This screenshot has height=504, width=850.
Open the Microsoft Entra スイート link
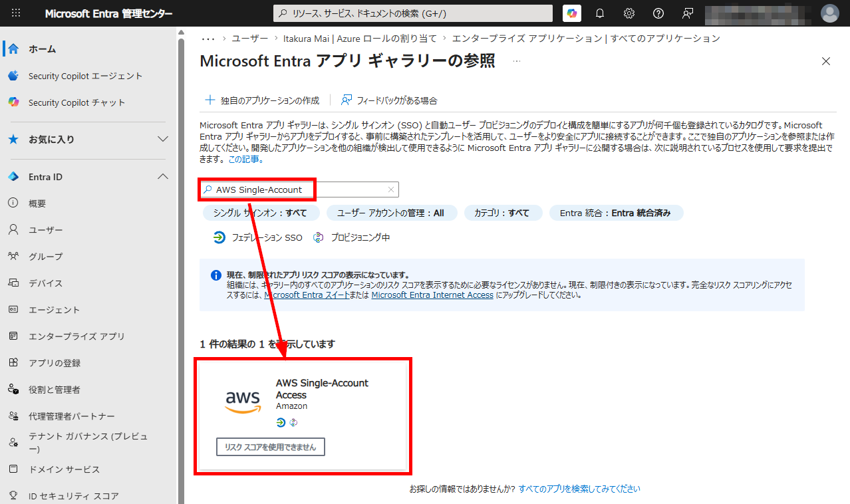[307, 295]
